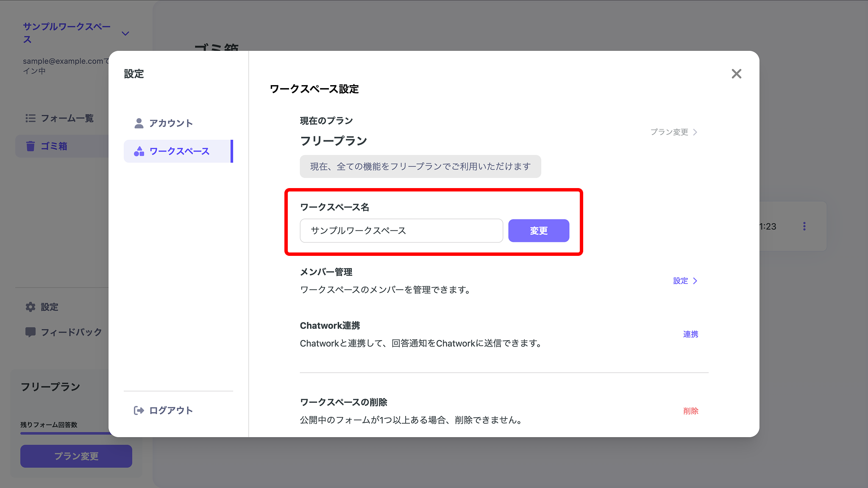868x488 pixels.
Task: Expand メンバー管理 settings with the 設定 chevron
Action: (696, 280)
